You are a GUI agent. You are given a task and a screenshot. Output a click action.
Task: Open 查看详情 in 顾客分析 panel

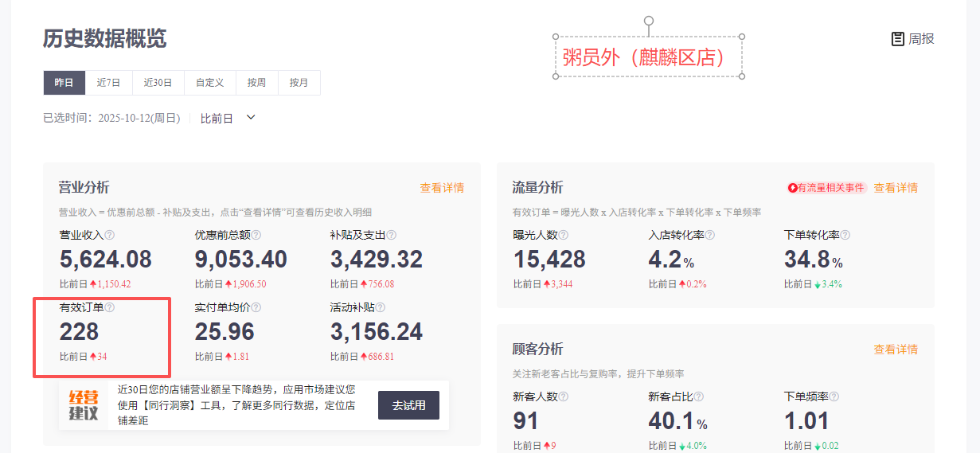coord(896,349)
